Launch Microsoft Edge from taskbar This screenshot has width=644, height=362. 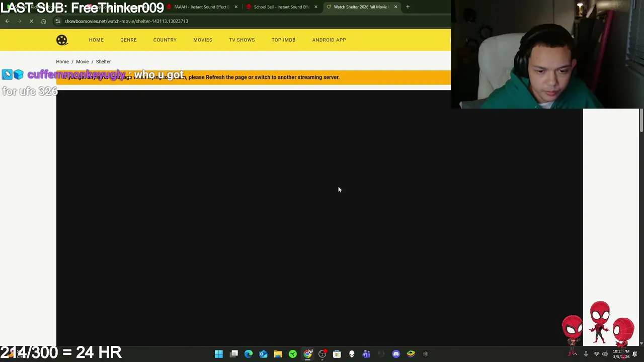249,354
